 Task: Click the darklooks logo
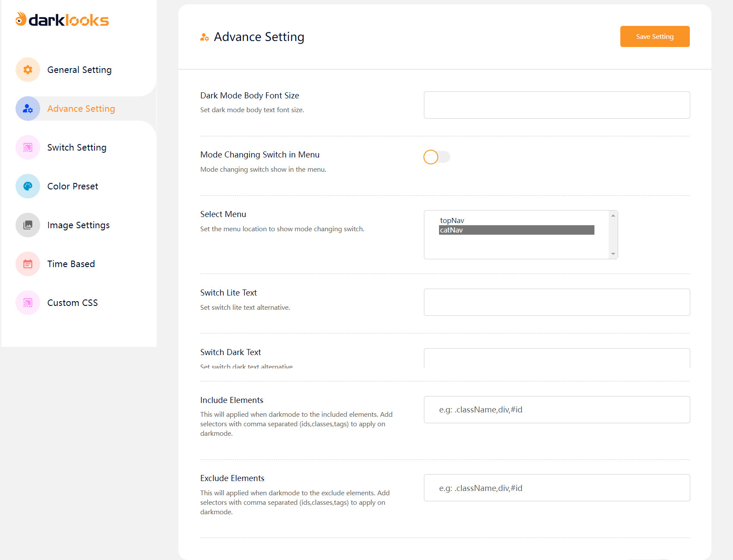coord(62,20)
